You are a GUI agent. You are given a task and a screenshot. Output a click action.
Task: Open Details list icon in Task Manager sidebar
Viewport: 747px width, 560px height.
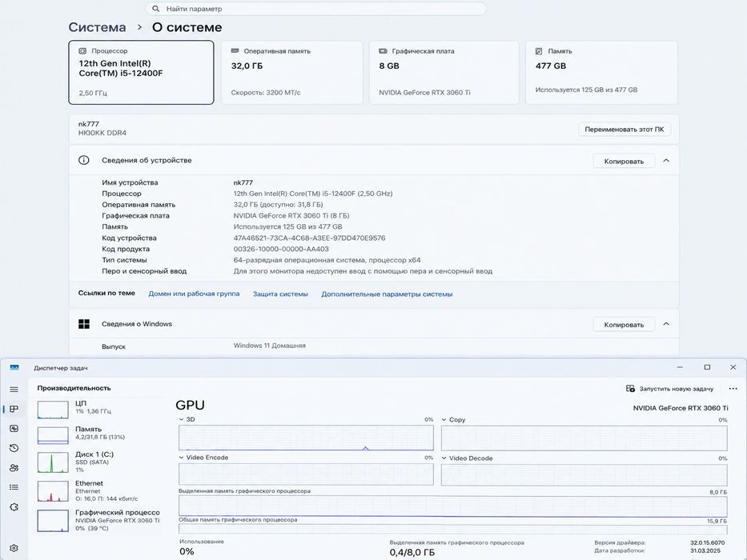[14, 487]
